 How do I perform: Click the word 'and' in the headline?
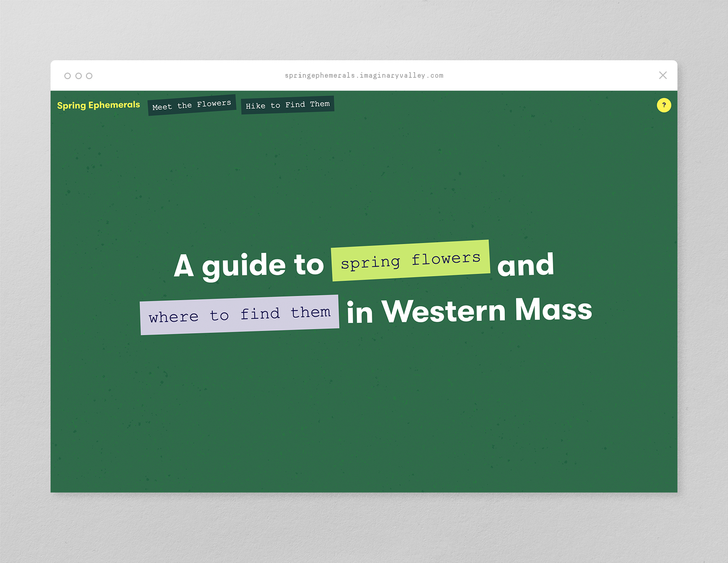525,265
